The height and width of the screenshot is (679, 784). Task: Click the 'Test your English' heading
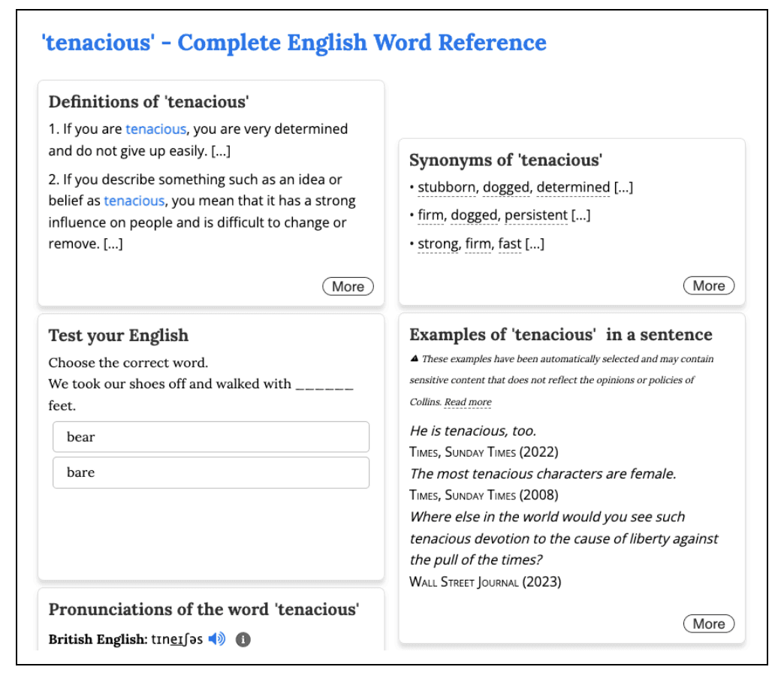[x=119, y=335]
